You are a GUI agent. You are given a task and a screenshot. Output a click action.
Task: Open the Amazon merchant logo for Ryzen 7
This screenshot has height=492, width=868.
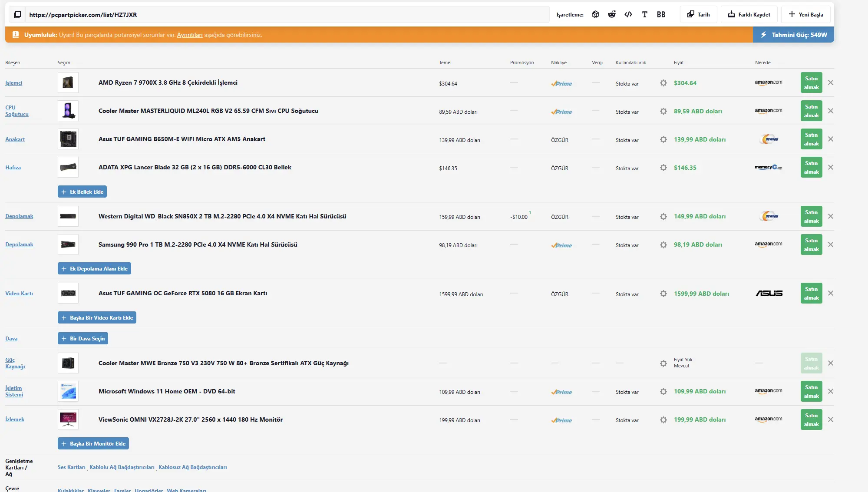tap(769, 83)
